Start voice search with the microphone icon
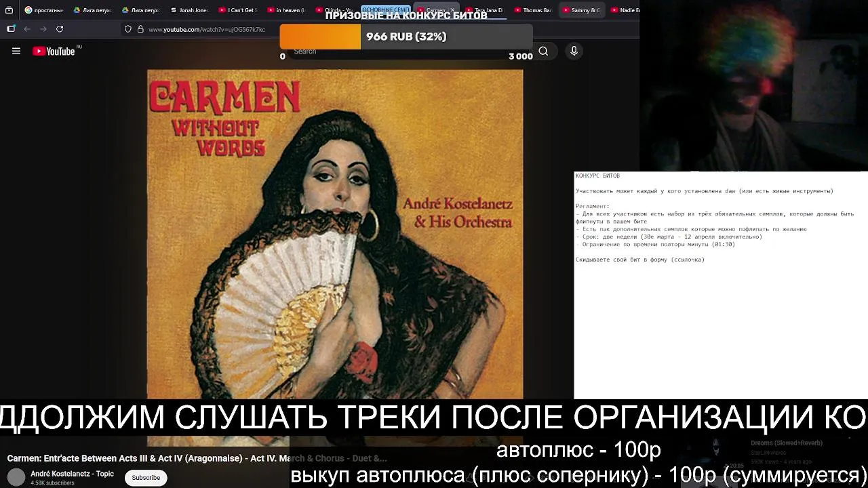868x488 pixels. [574, 51]
